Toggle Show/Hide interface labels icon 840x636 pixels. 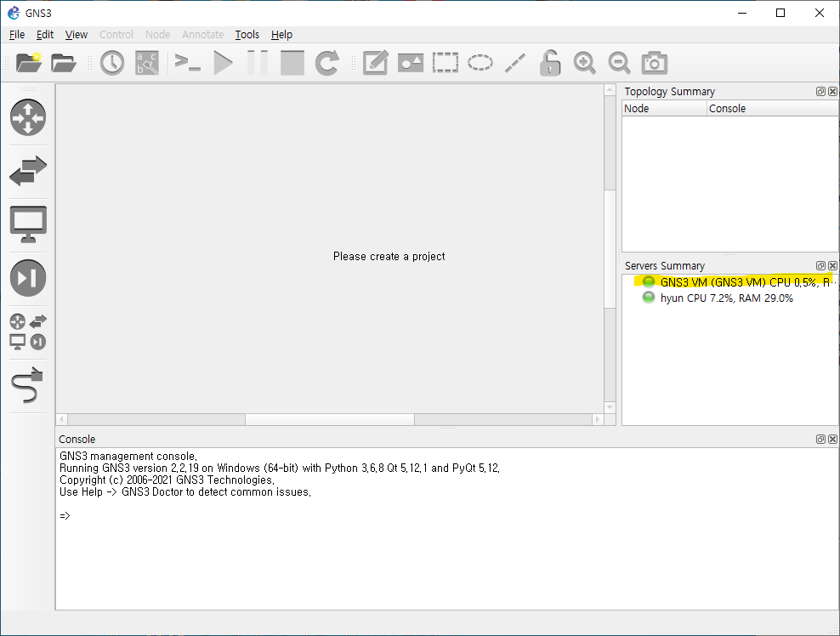pos(147,63)
